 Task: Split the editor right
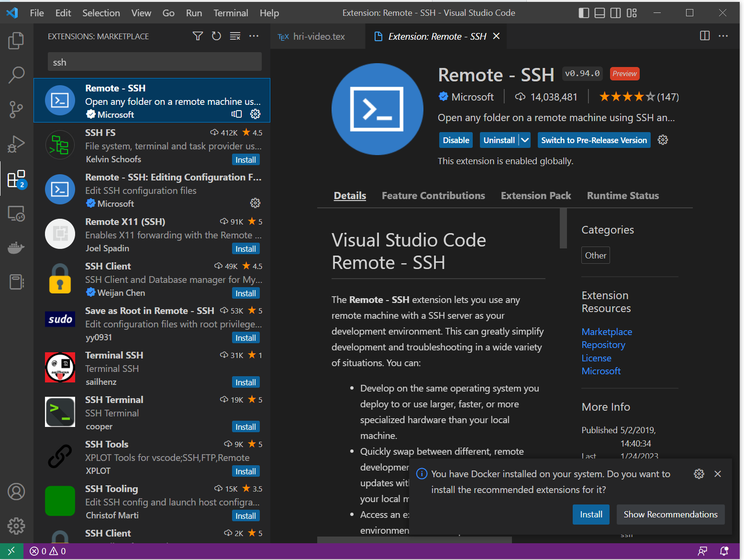click(705, 36)
